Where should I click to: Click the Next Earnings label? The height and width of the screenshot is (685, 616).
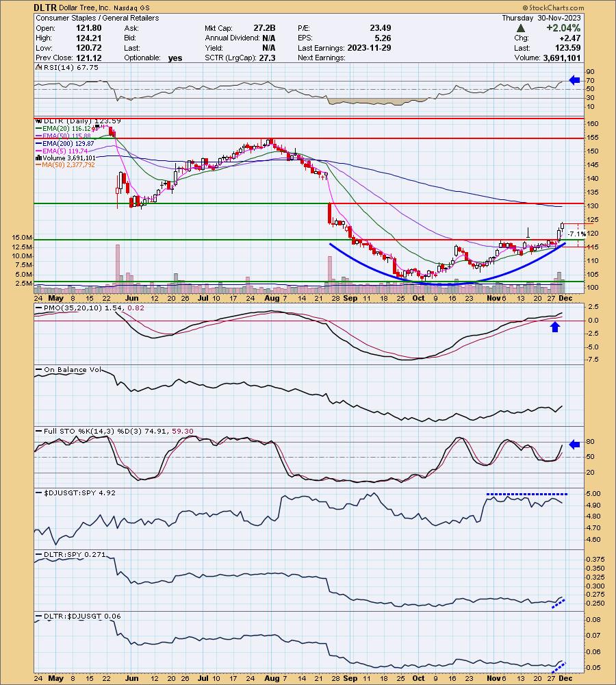[321, 58]
